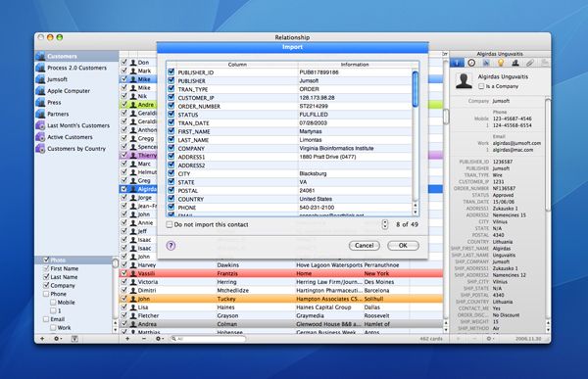Uncheck the Last Name field checkbox
This screenshot has height=379, width=588.
pyautogui.click(x=46, y=276)
